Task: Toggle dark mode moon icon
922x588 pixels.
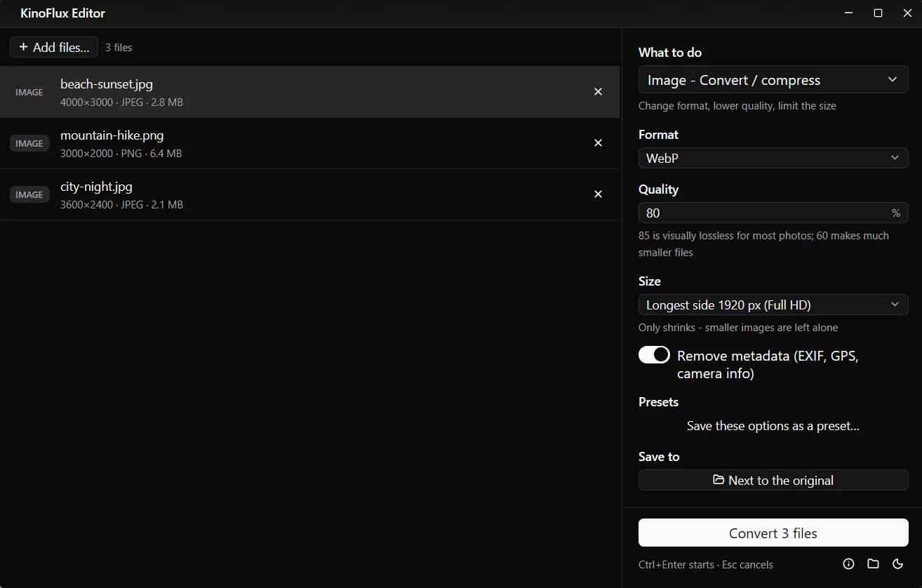Action: click(897, 563)
